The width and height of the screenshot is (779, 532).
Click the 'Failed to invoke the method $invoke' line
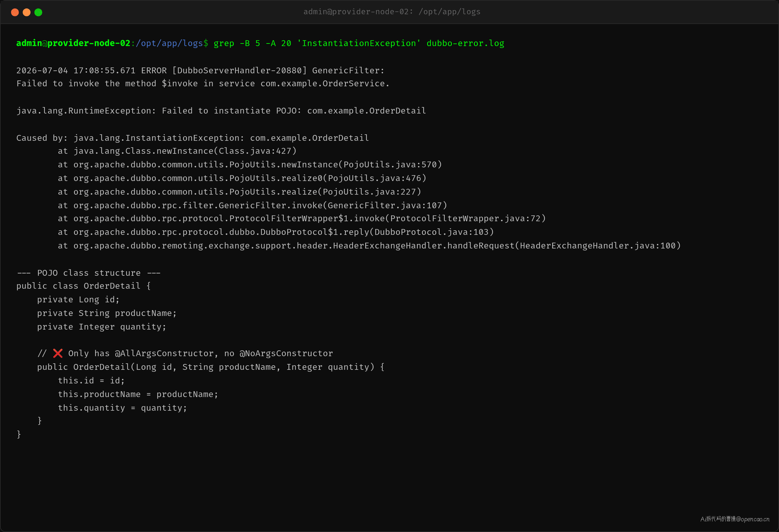tap(203, 84)
